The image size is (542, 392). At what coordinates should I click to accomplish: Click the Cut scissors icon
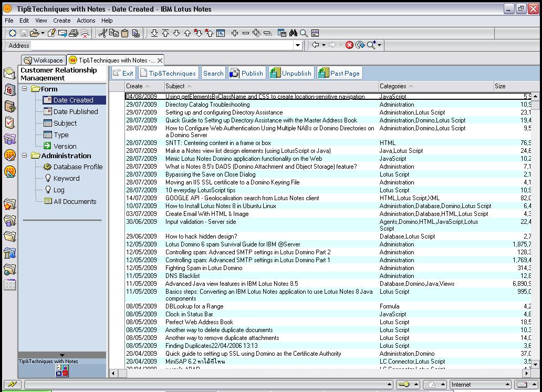tap(102, 33)
